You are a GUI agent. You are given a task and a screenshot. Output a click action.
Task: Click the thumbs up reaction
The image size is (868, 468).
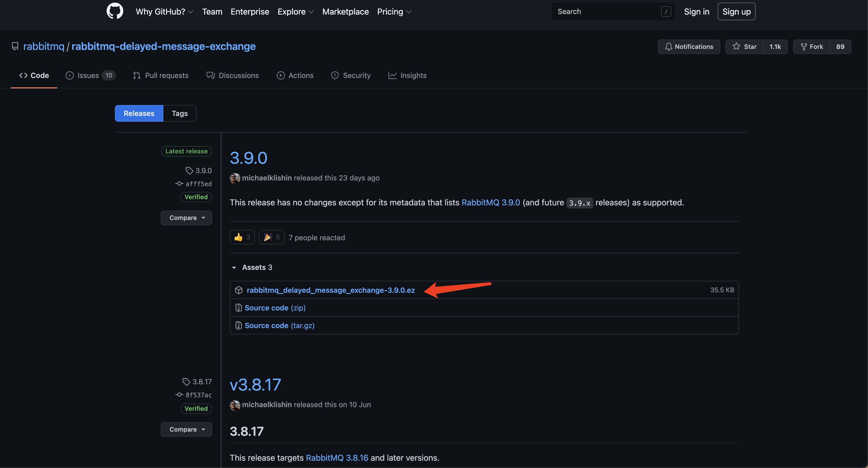(242, 237)
